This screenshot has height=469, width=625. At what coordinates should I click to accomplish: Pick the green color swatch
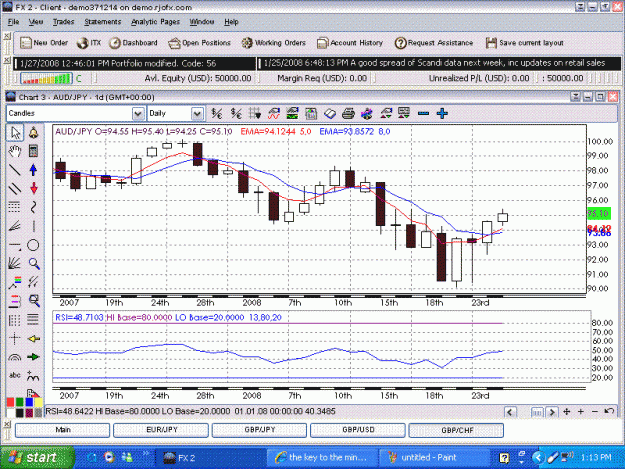pos(20,402)
